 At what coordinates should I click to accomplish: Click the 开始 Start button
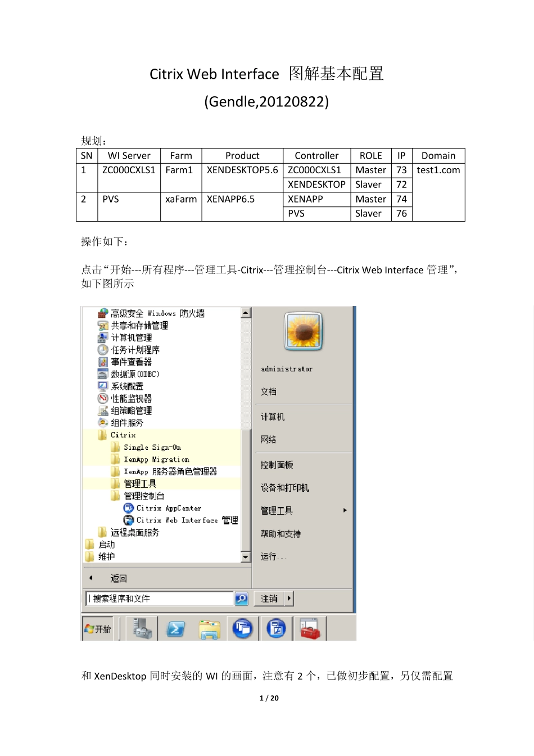pyautogui.click(x=98, y=629)
